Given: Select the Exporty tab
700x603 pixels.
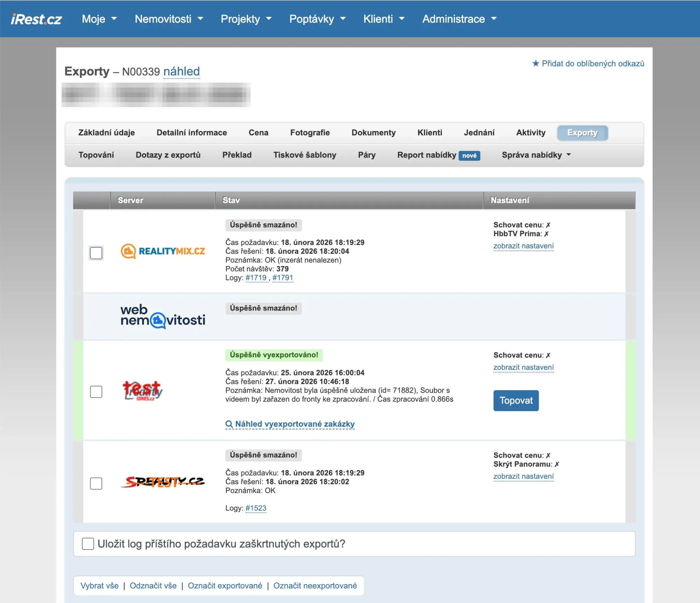Looking at the screenshot, I should click(x=582, y=133).
